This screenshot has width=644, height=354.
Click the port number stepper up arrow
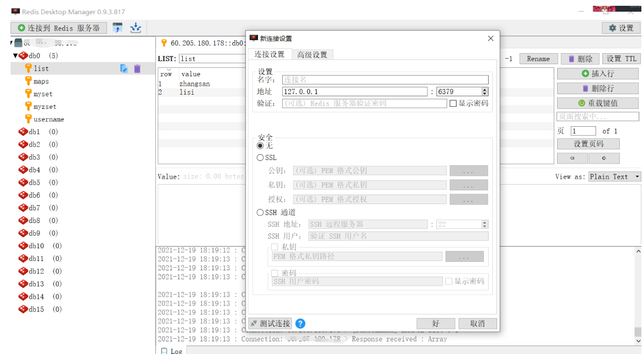tap(484, 89)
